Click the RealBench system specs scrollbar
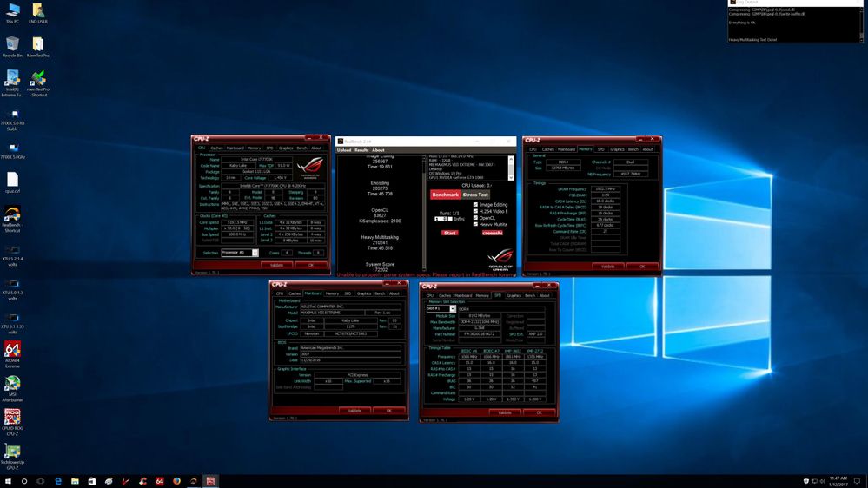 [511, 168]
